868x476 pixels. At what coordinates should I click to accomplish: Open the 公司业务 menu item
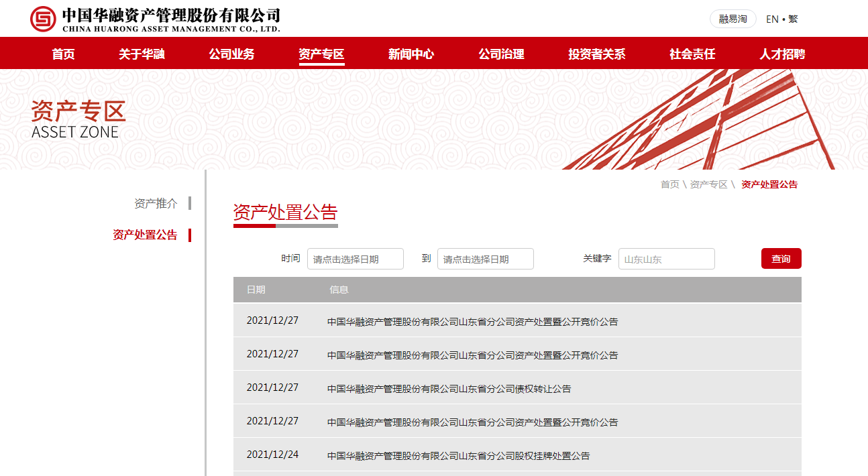231,54
